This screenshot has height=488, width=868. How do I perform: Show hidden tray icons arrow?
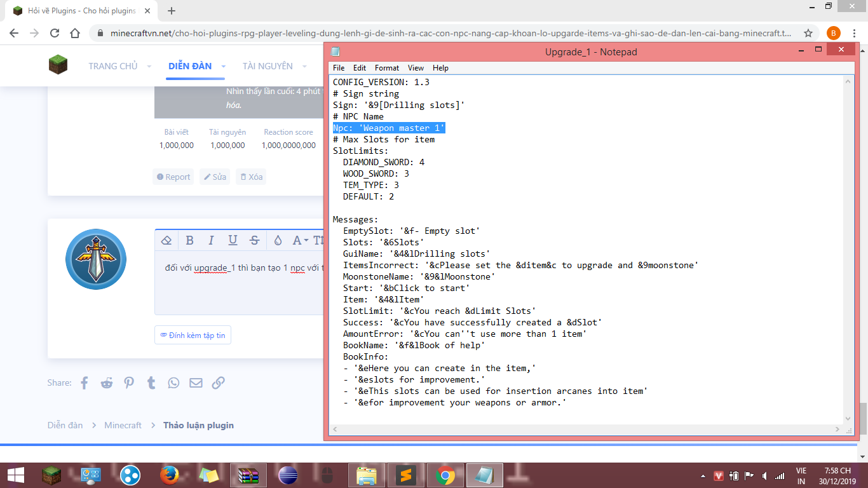pos(703,475)
